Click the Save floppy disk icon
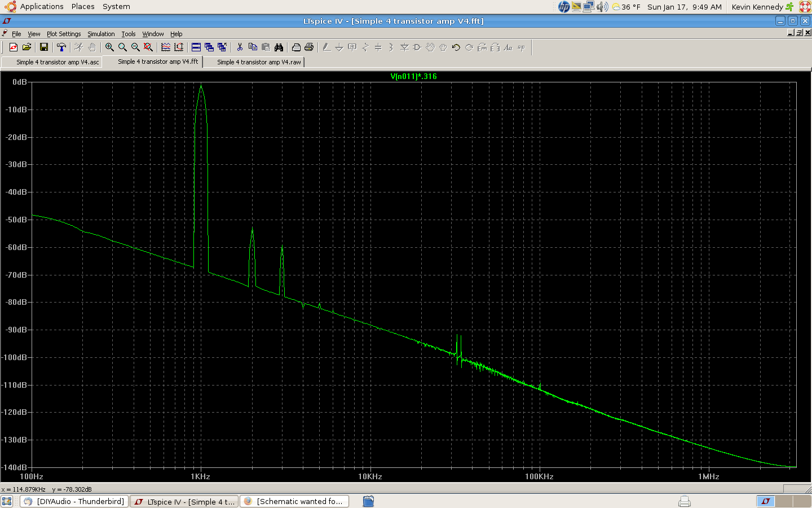This screenshot has height=508, width=812. click(44, 47)
